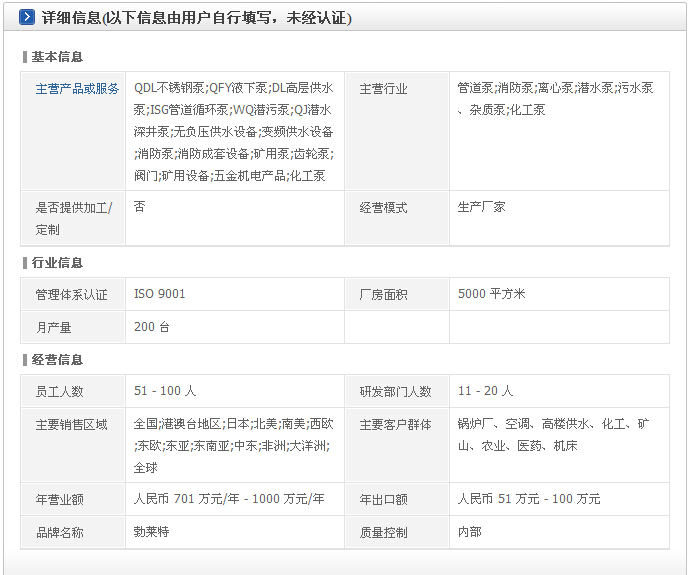Click the 管理体系认证 label cell
Viewport: 690px width, 575px height.
(x=71, y=295)
